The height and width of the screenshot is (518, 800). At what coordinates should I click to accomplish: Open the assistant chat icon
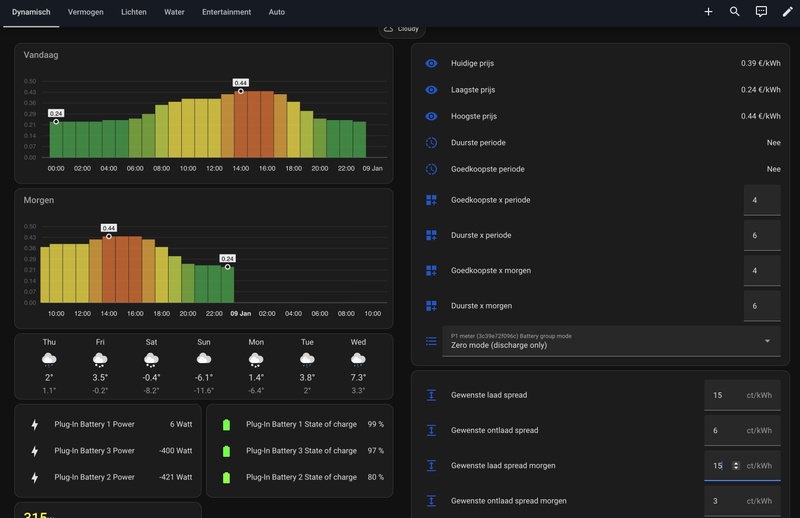tap(761, 12)
